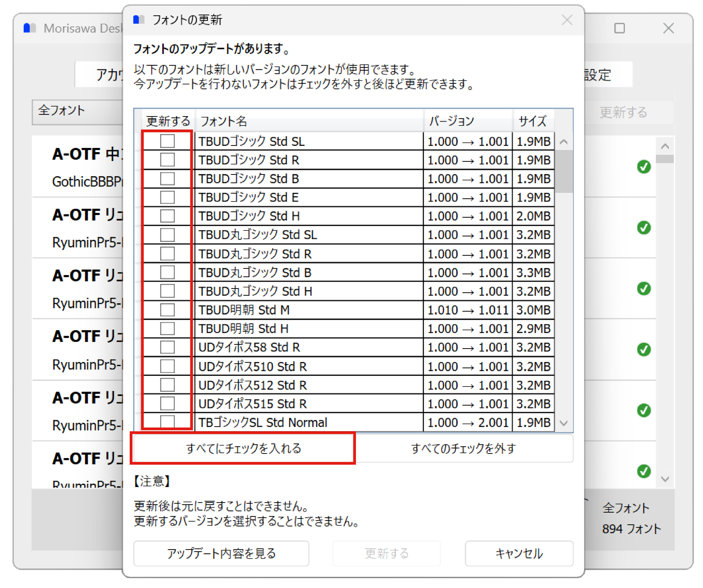Image resolution: width=703 pixels, height=588 pixels.
Task: Select the GothicBBBPr font entry in the main list
Action: [x=88, y=182]
